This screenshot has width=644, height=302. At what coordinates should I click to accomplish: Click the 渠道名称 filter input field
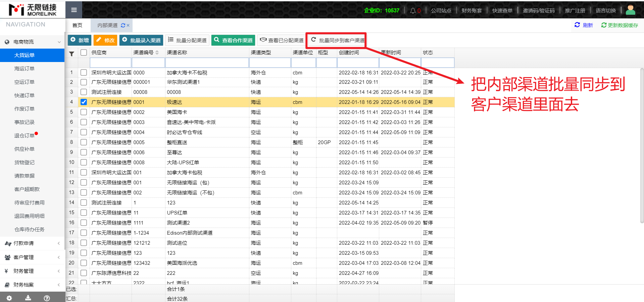tap(207, 63)
